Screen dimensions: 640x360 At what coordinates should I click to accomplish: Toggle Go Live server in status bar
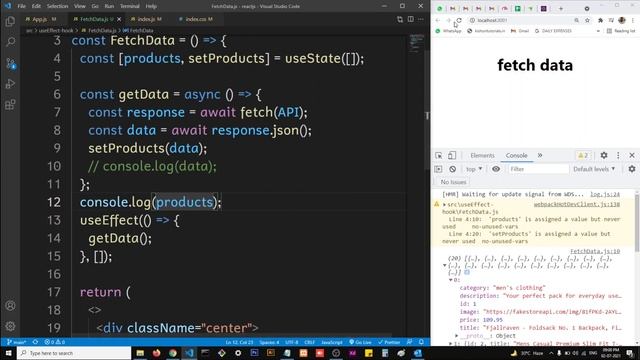point(360,342)
